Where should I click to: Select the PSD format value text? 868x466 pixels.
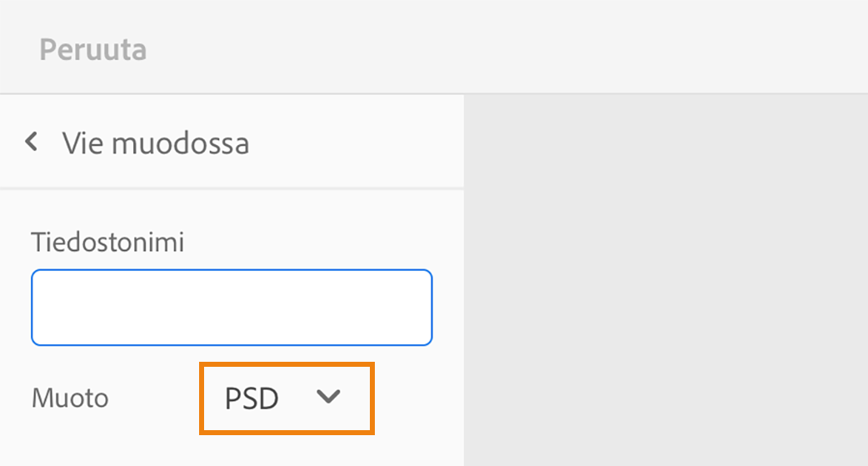coord(252,398)
